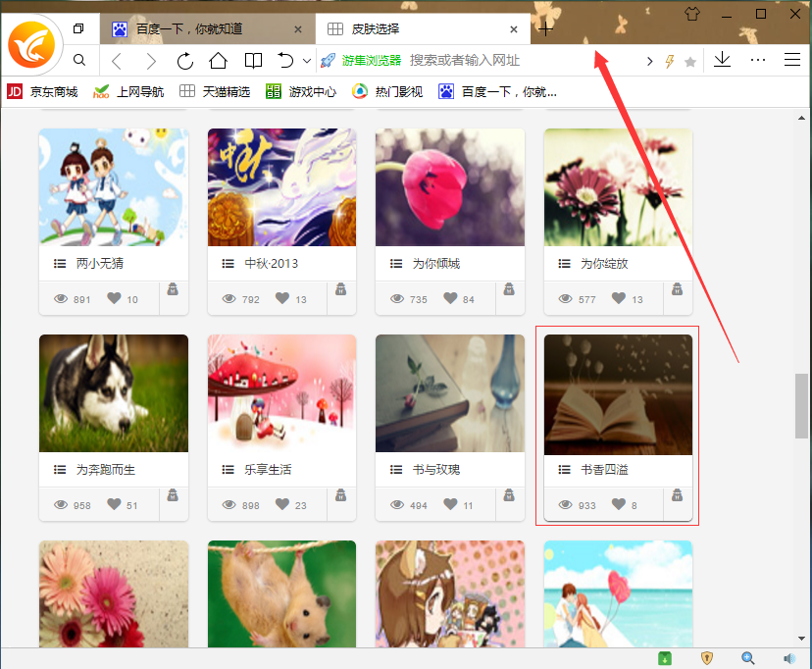Viewport: 812px width, 669px height.
Task: Like the 为你绽放 skin
Action: click(x=619, y=298)
